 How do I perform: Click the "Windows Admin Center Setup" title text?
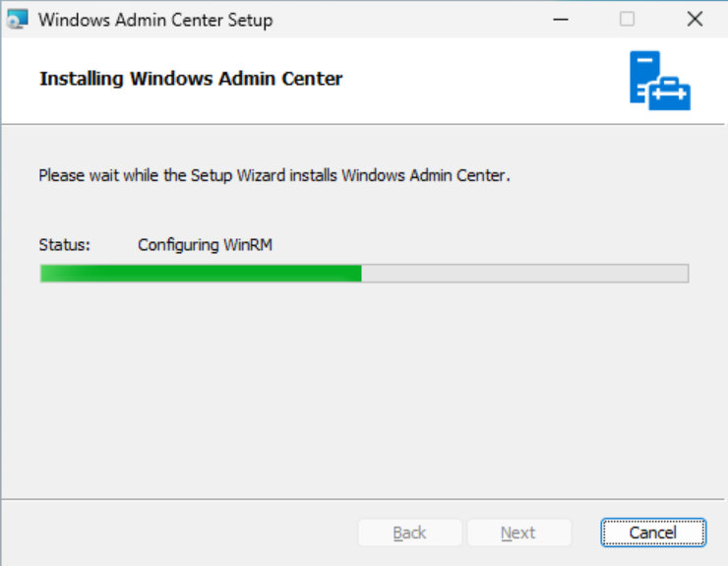155,20
